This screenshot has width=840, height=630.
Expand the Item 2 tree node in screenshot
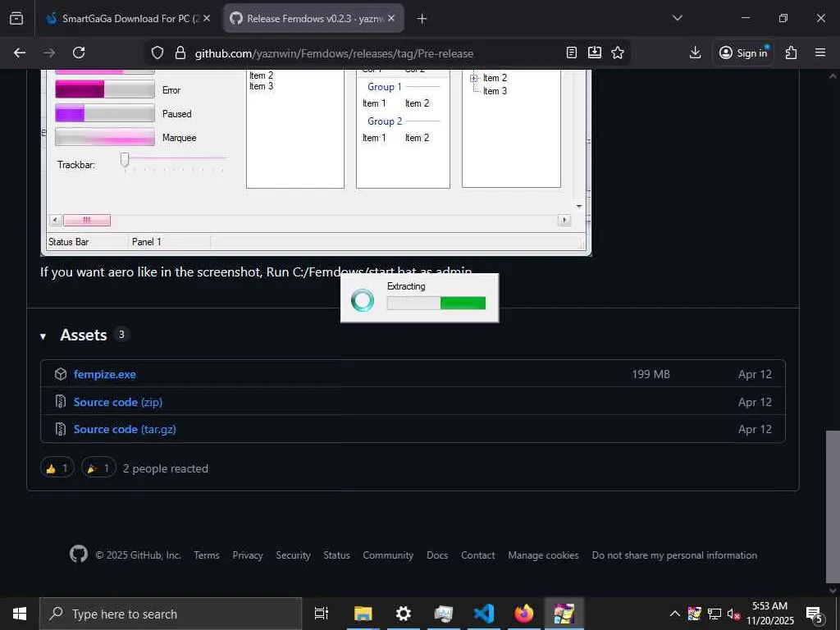[473, 78]
